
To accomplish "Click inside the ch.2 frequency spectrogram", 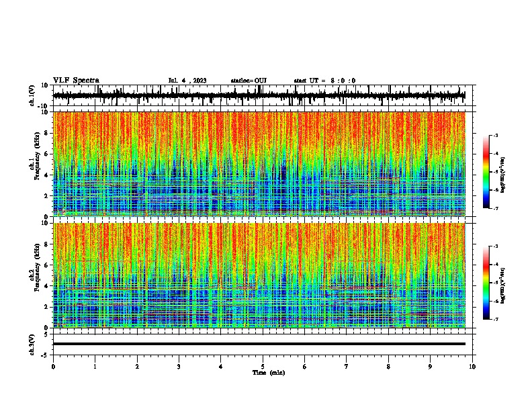I will point(259,275).
